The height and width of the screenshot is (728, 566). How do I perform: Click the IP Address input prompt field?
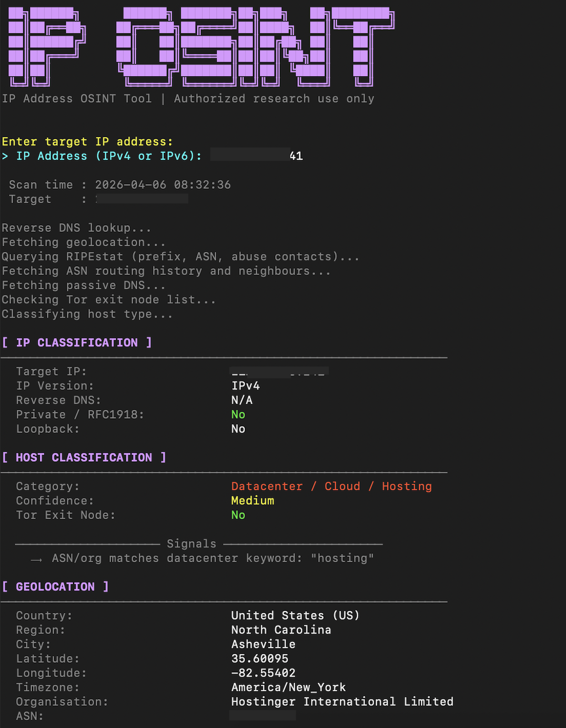pos(256,156)
